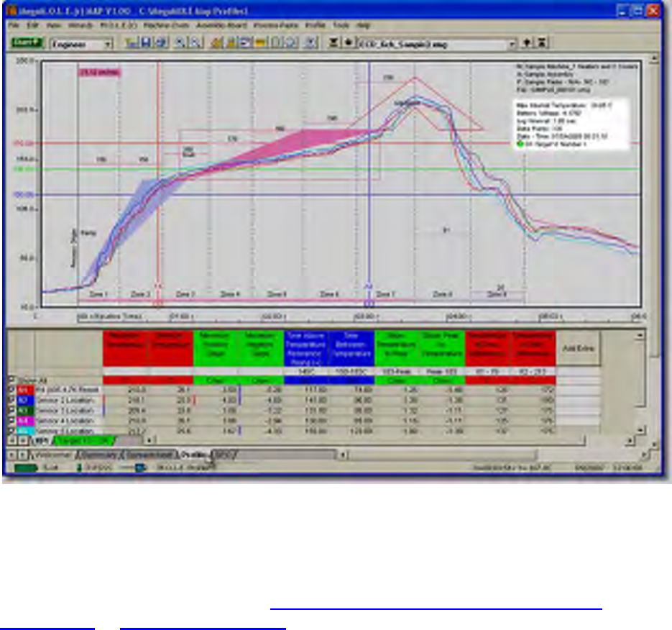Viewport: 672px width, 630px height.
Task: Click the icon directly left of file dropdown
Action: pos(348,42)
